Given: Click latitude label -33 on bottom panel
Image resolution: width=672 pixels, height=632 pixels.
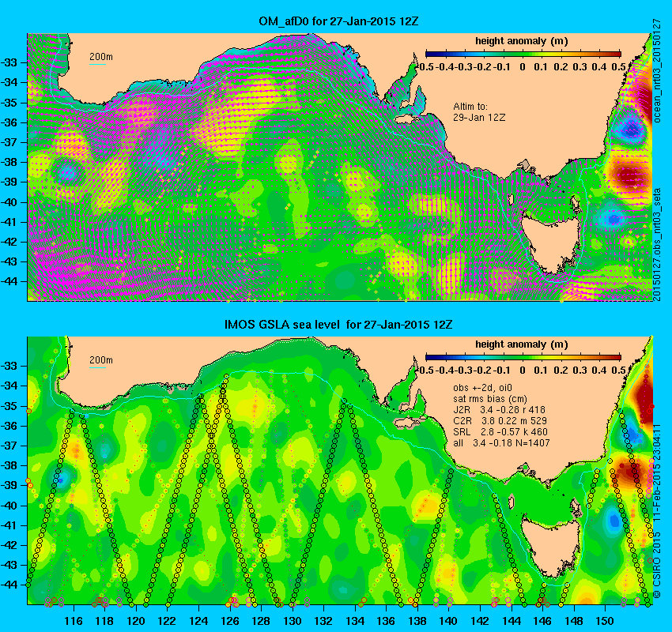Looking at the screenshot, I should click(9, 366).
